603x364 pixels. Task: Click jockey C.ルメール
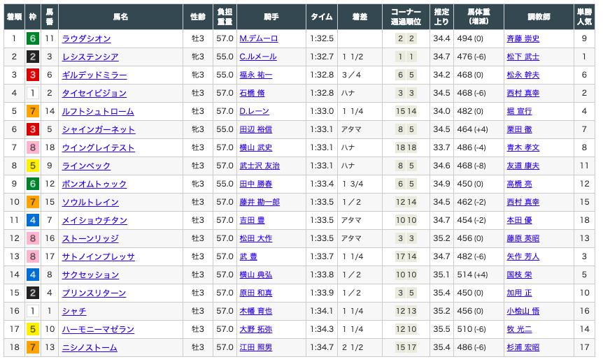click(258, 57)
